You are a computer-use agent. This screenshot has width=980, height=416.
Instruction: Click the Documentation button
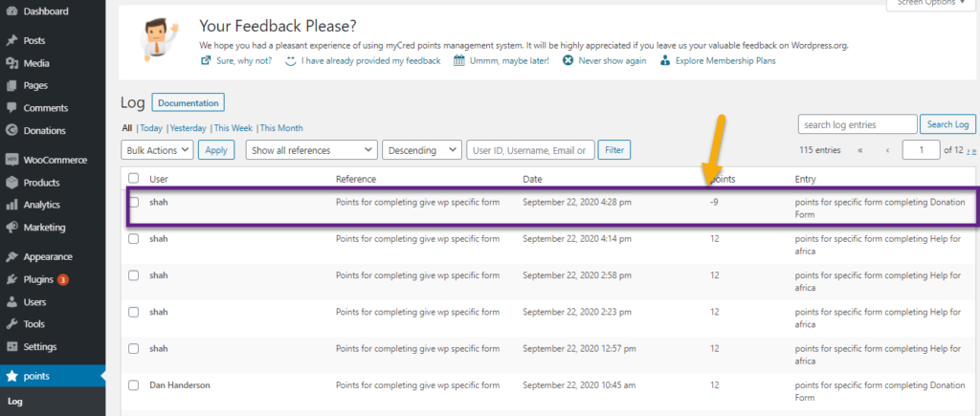188,102
